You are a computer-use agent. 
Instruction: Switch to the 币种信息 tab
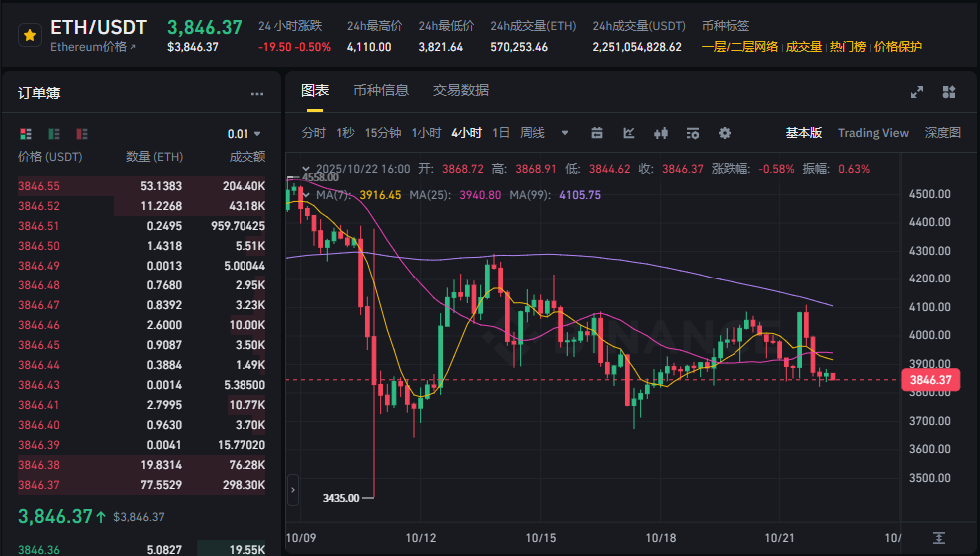pos(381,90)
